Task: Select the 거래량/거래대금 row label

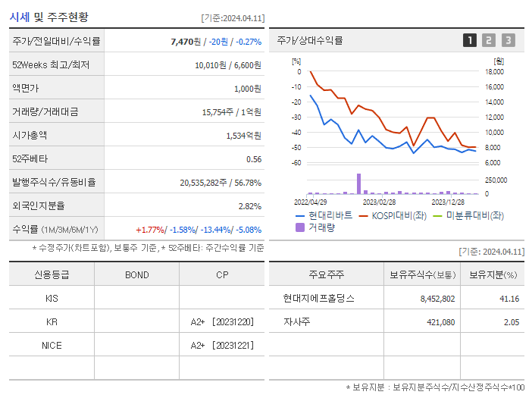Action: click(45, 111)
